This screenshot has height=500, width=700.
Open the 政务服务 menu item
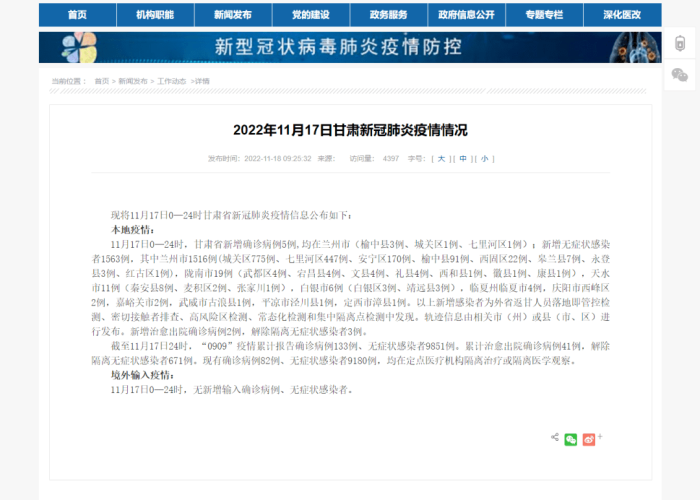coord(388,15)
